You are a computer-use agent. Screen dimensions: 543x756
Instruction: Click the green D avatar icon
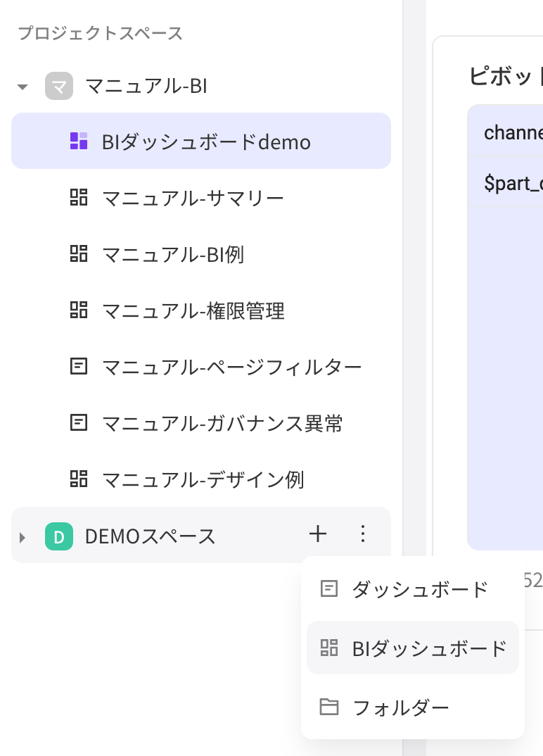pyautogui.click(x=59, y=536)
